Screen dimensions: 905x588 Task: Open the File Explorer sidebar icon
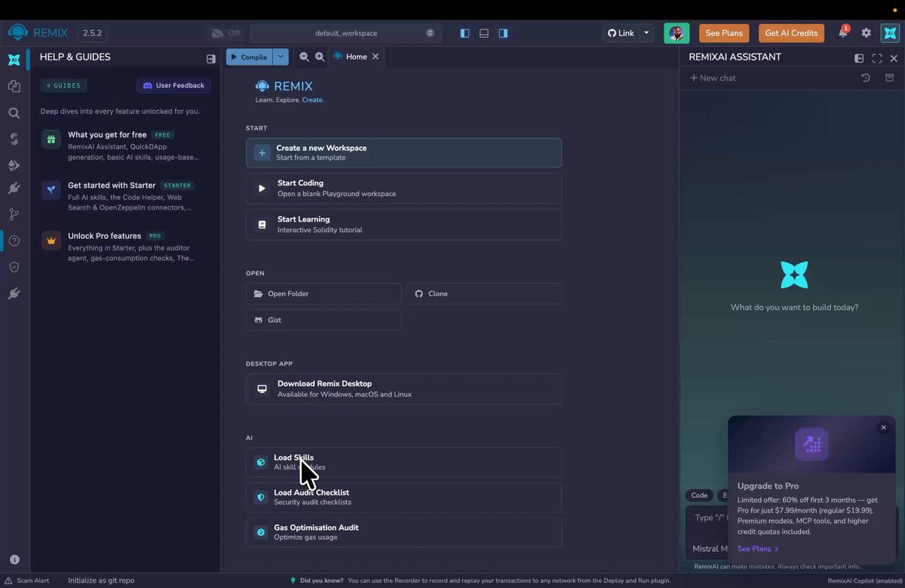[x=14, y=86]
